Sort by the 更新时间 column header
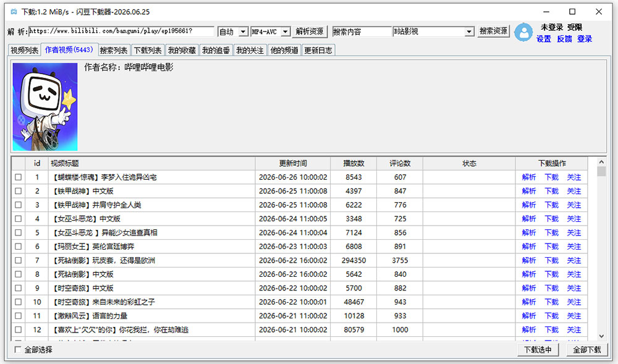The width and height of the screenshot is (618, 364). click(293, 164)
